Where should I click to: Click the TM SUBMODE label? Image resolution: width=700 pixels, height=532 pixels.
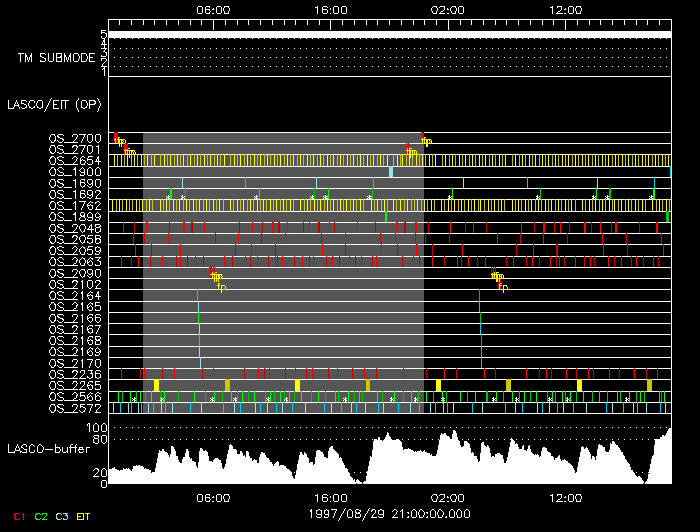56,58
